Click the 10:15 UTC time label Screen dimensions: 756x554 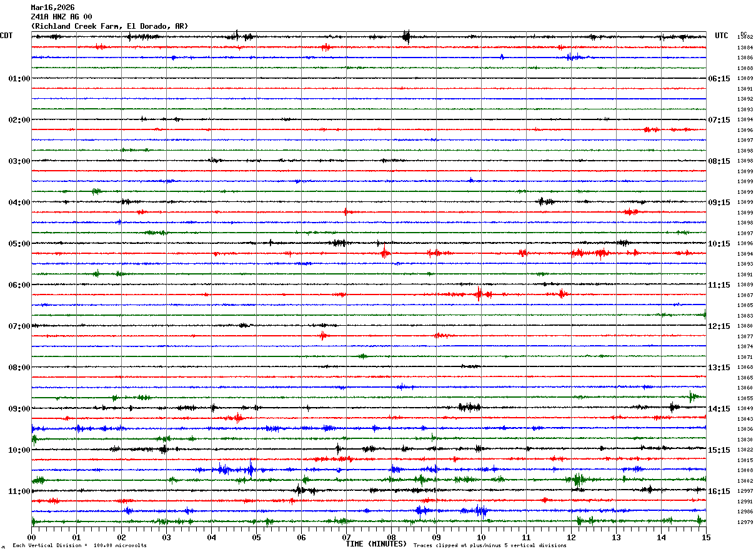click(x=719, y=244)
